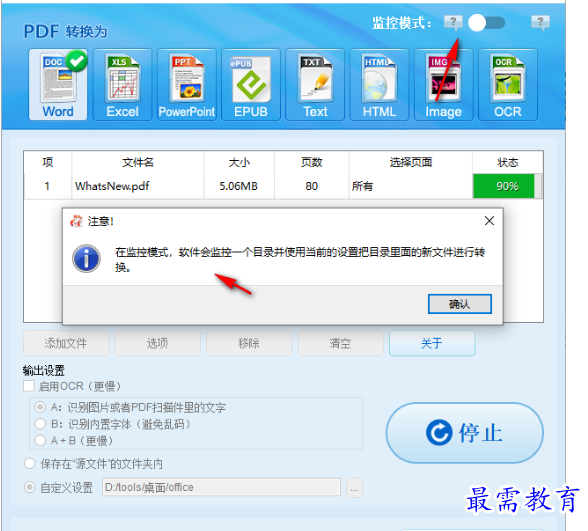Open the browse folder ... button
The width and height of the screenshot is (588, 531).
pos(354,488)
